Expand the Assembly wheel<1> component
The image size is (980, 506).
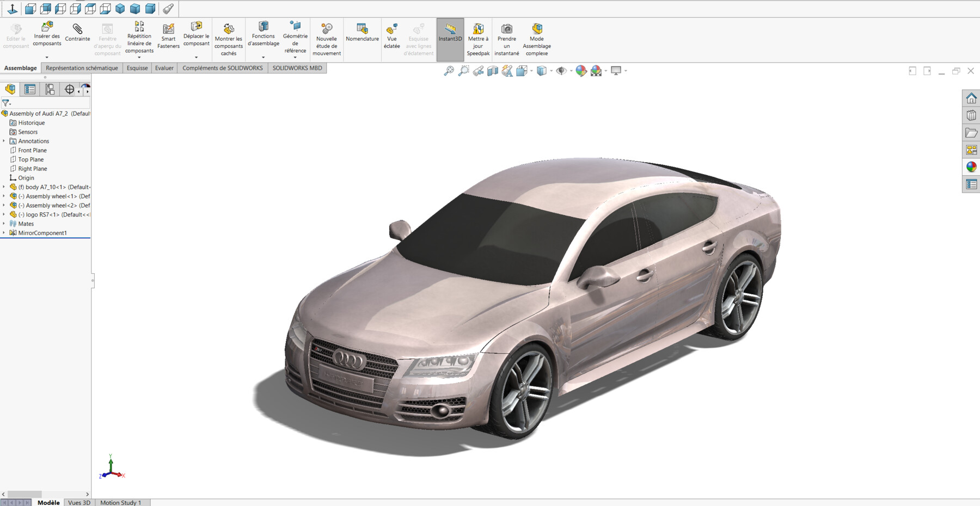tap(5, 196)
